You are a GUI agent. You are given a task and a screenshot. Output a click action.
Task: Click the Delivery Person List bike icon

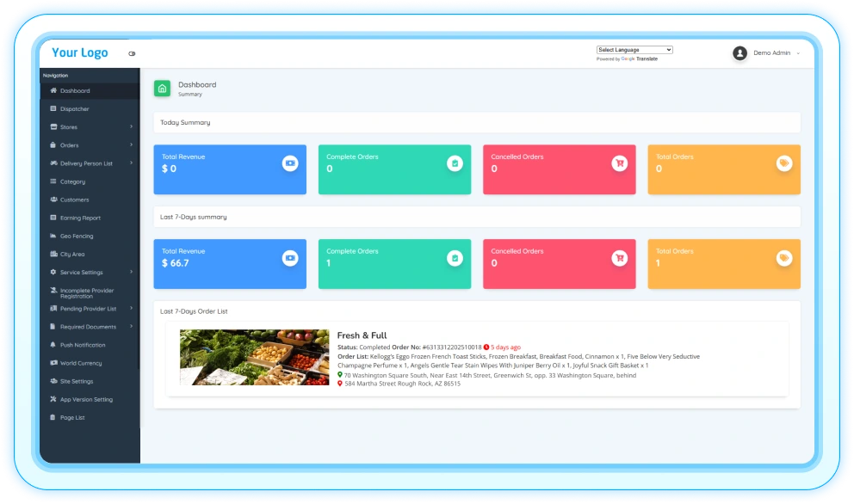coord(53,163)
